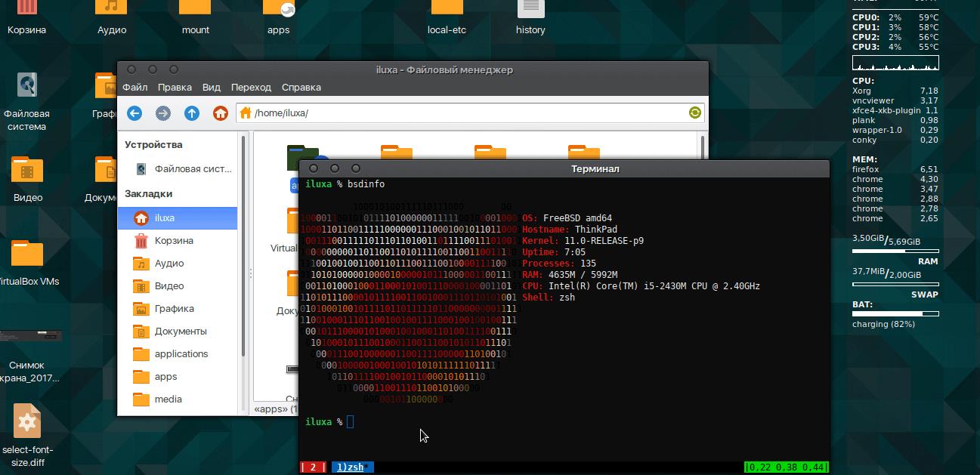Select the iluxa bookmark in the sidebar
The width and height of the screenshot is (980, 475).
178,217
